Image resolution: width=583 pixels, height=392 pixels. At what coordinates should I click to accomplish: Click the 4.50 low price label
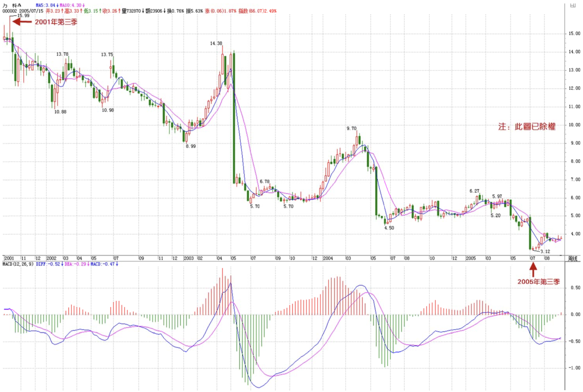tap(389, 228)
